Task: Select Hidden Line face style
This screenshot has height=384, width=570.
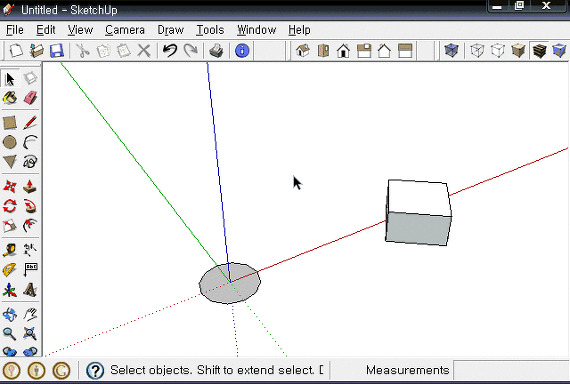Action: [x=498, y=51]
